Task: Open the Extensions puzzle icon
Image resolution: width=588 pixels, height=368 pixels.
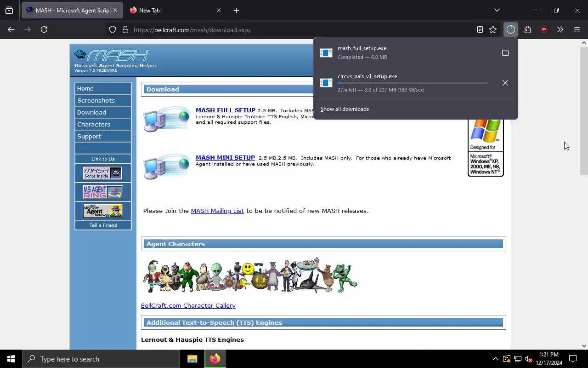Action: point(527,29)
